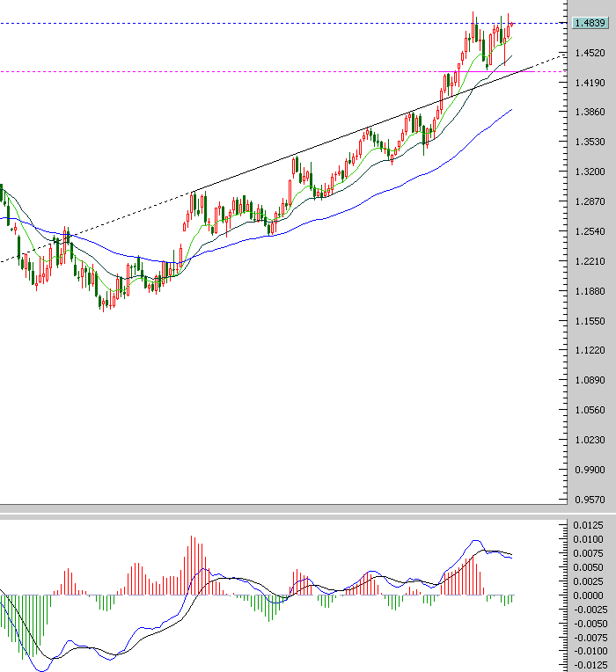Image resolution: width=616 pixels, height=672 pixels.
Task: Click the 1.4520 price axis label
Action: pyautogui.click(x=590, y=53)
